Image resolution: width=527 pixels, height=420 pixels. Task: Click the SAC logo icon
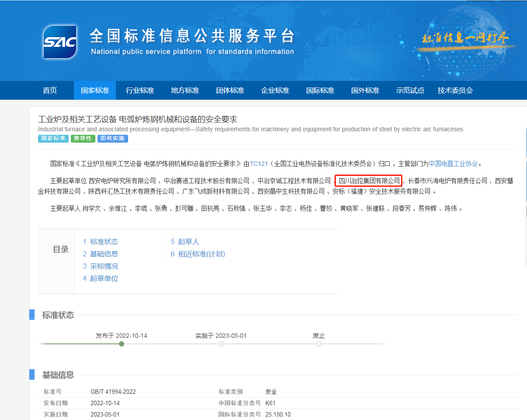(x=60, y=42)
